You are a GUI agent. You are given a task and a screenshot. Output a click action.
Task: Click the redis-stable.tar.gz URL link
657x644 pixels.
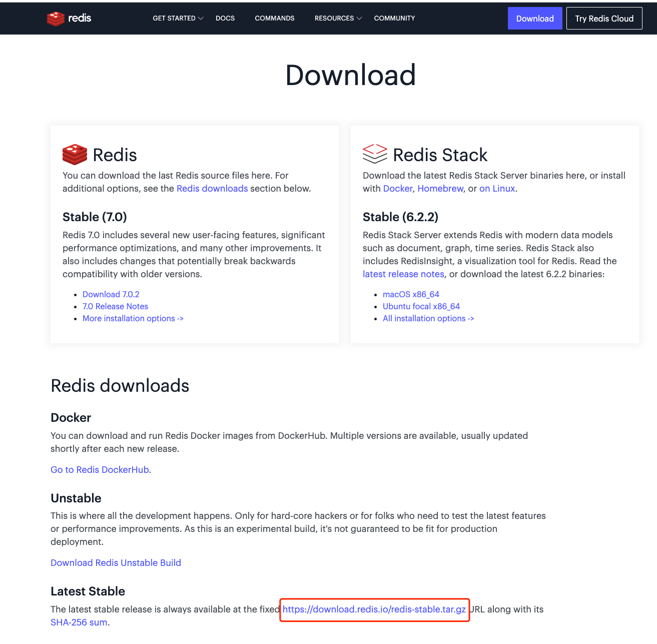tap(374, 609)
